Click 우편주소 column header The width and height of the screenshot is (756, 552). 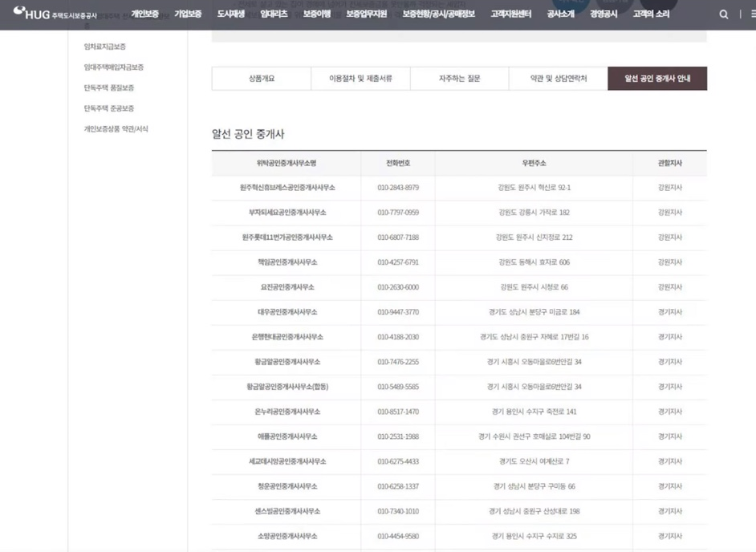[x=534, y=164]
